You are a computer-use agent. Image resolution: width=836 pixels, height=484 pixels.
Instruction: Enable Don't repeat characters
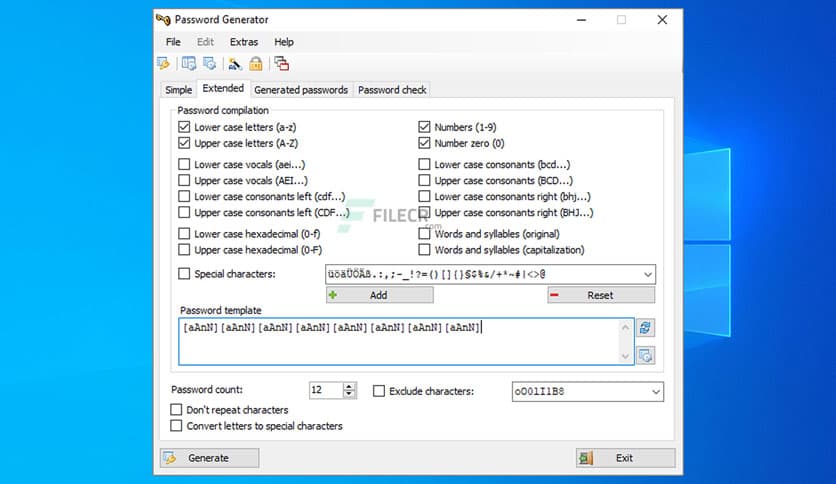pos(176,409)
